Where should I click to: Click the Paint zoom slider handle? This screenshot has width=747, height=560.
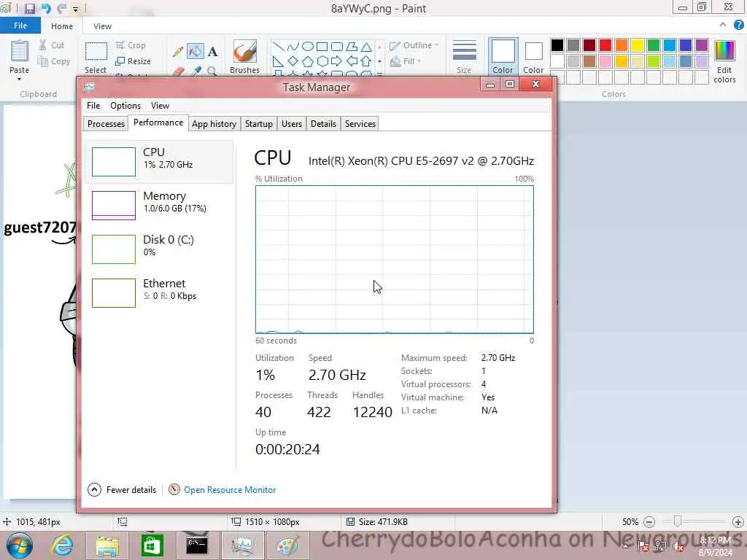pyautogui.click(x=677, y=521)
